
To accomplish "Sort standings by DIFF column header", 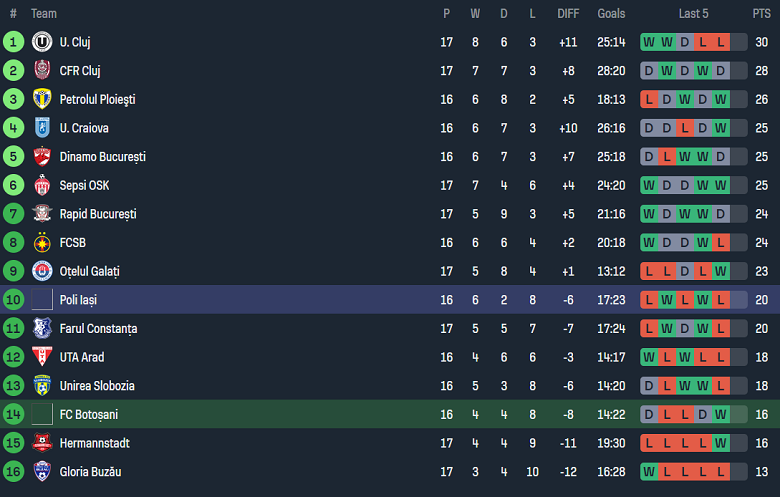I will [x=568, y=14].
